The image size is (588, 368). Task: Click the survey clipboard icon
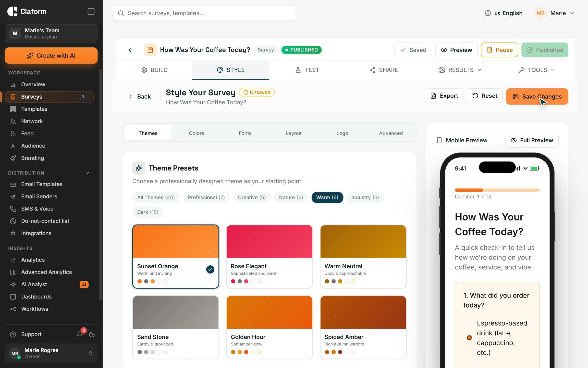pos(150,50)
